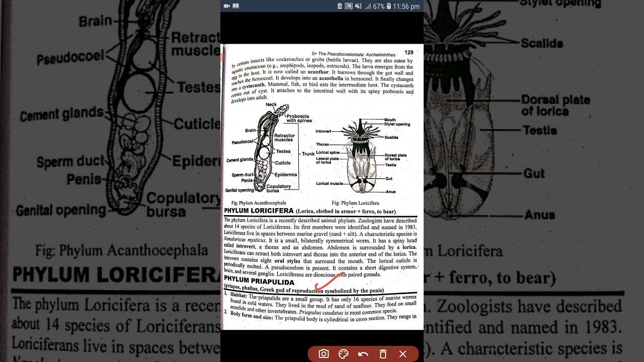Click the bold word 'cystacanth' at line start
The width and height of the screenshot is (644, 362).
pos(254,86)
